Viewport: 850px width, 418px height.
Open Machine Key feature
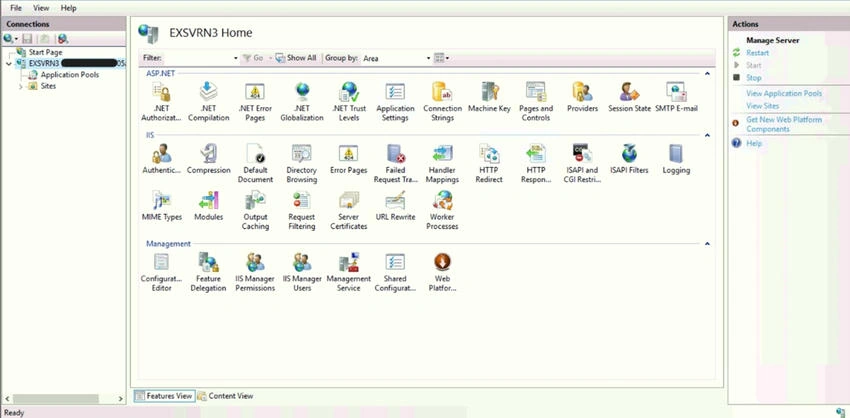click(x=489, y=98)
